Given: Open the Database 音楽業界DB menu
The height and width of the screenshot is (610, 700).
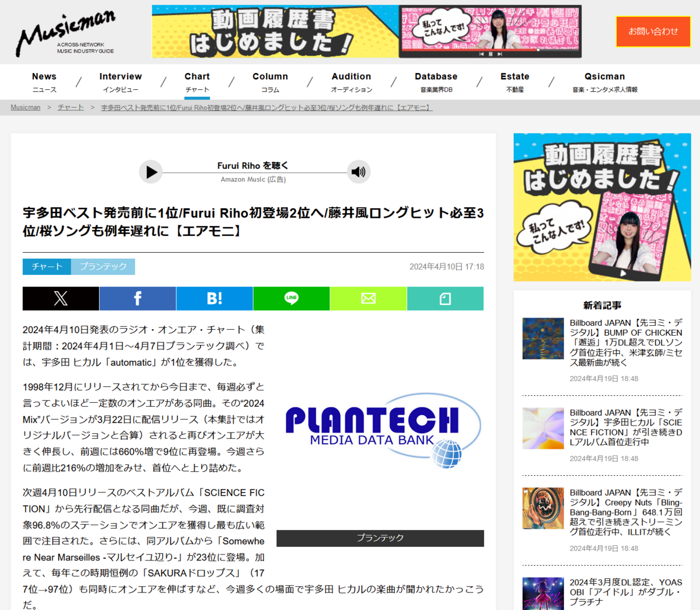Looking at the screenshot, I should pyautogui.click(x=436, y=82).
